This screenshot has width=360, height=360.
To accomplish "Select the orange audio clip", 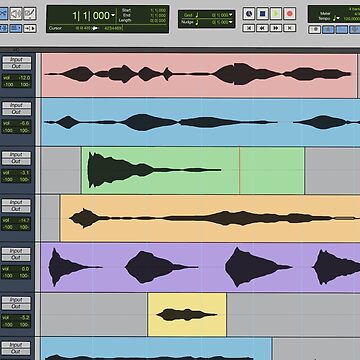I will click(x=210, y=218).
